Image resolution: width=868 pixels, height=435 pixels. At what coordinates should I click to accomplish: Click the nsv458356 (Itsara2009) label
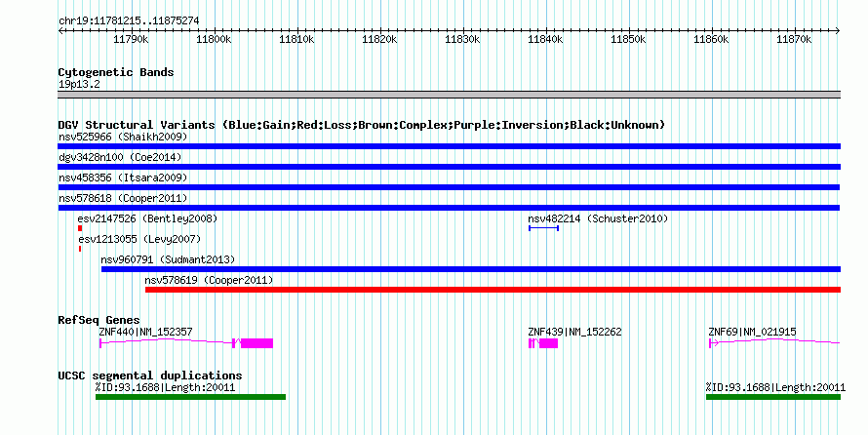[x=123, y=178]
